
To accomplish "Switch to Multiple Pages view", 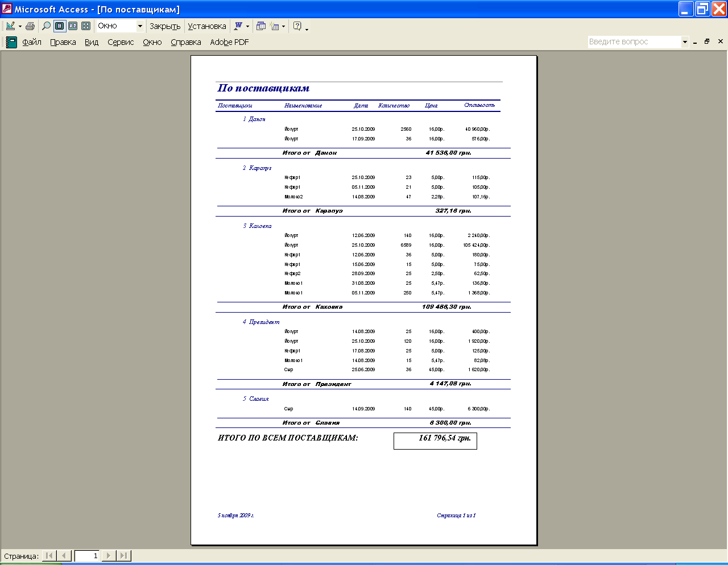I will click(86, 26).
